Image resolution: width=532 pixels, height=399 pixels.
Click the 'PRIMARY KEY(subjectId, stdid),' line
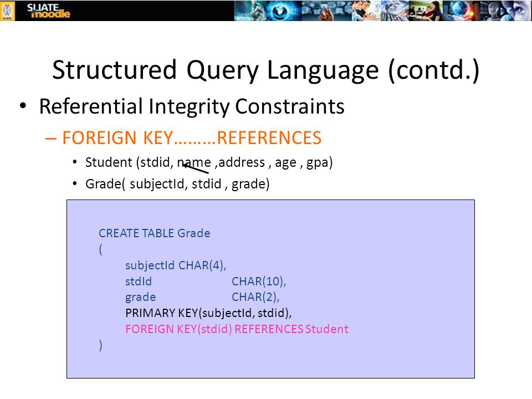pyautogui.click(x=208, y=313)
